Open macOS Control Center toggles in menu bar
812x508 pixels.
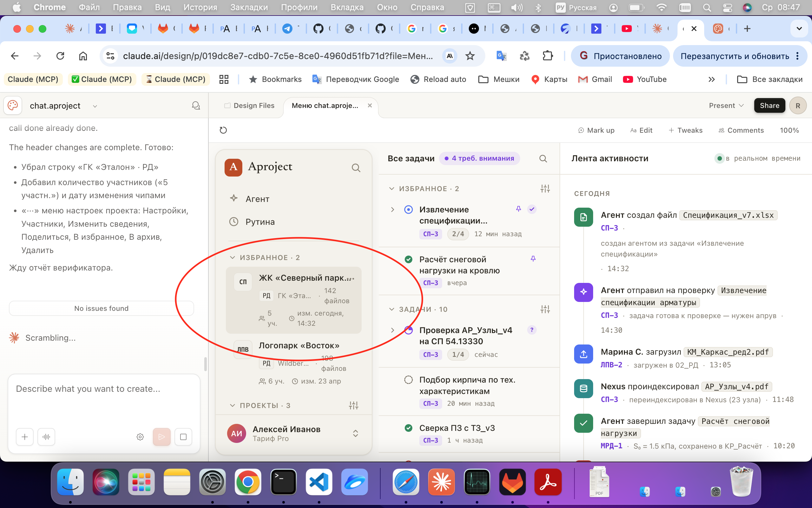(x=727, y=7)
